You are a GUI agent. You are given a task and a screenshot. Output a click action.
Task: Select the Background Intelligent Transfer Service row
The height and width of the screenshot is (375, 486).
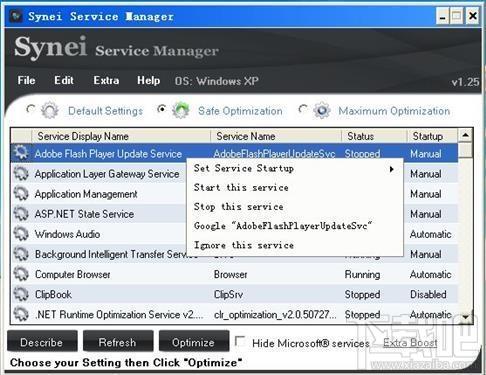[235, 254]
